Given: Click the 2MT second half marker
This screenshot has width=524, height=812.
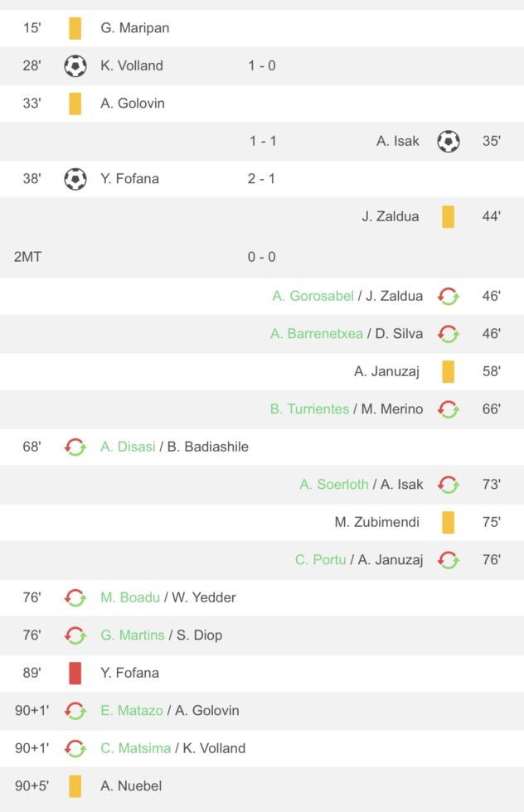Looking at the screenshot, I should point(27,257).
